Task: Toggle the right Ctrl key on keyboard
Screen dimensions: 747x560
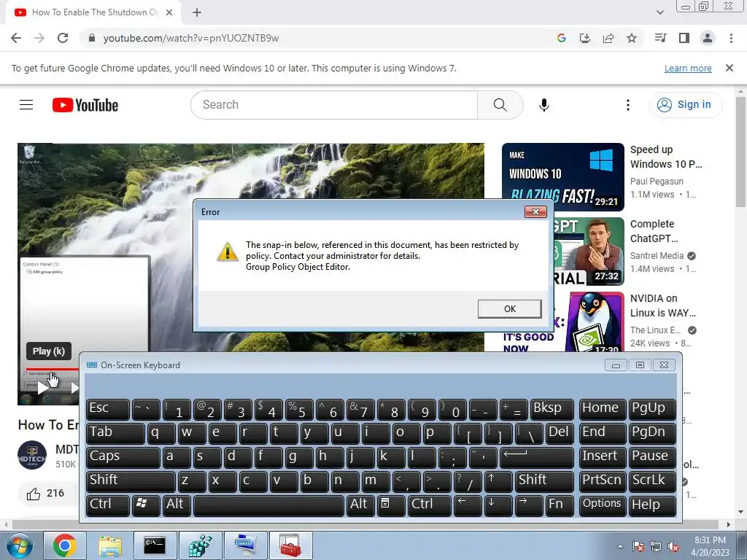Action: 430,505
